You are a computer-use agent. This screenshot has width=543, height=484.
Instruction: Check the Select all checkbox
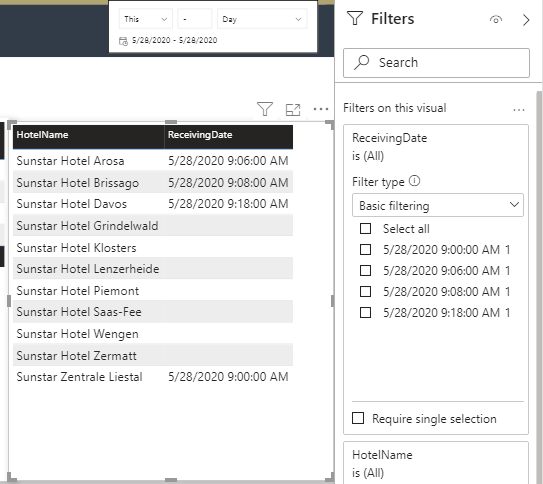coord(365,228)
